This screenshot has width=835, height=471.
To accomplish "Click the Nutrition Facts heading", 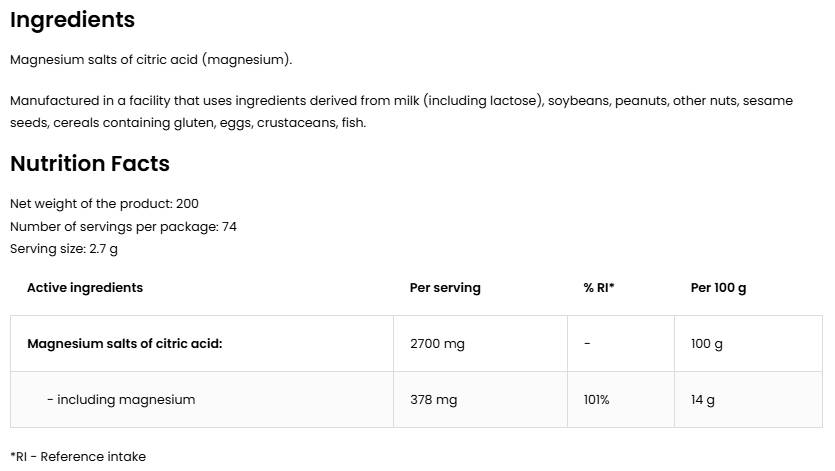I will (x=90, y=163).
